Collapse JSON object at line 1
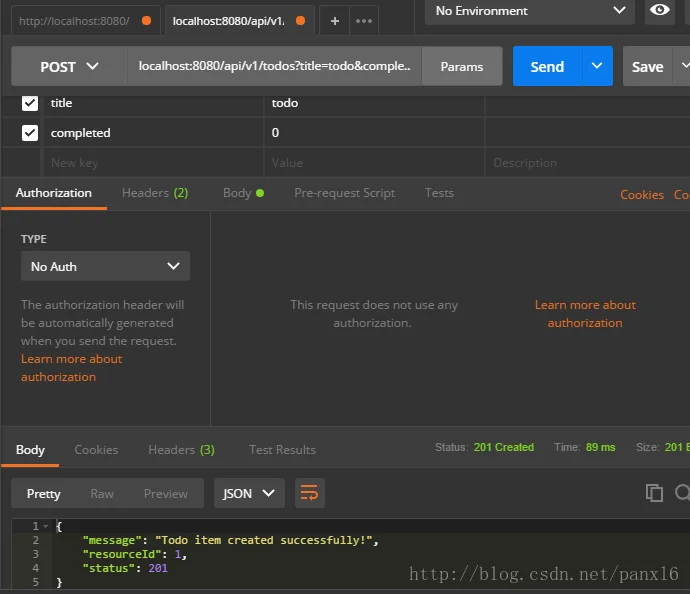This screenshot has width=690, height=594. [x=45, y=526]
